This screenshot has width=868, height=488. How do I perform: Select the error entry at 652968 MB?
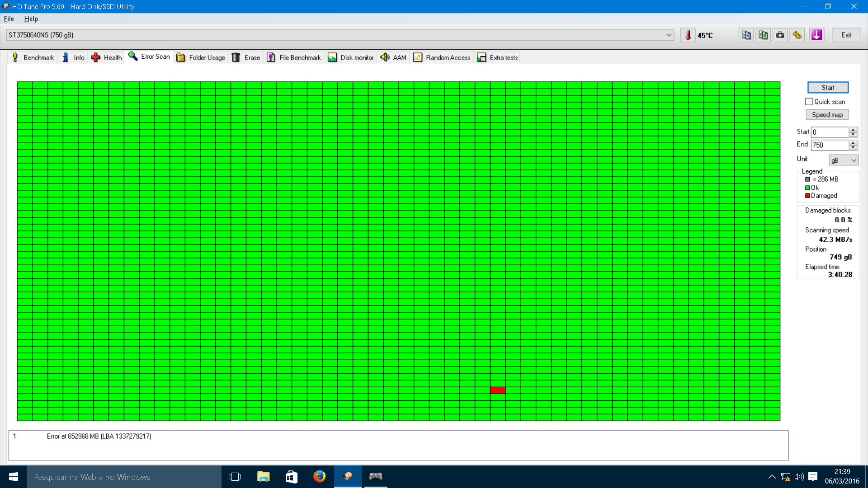99,436
